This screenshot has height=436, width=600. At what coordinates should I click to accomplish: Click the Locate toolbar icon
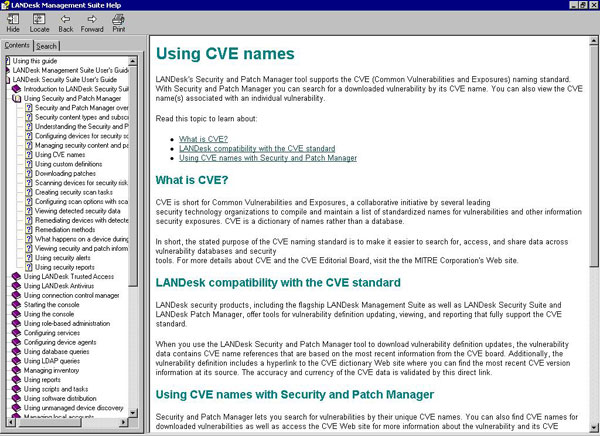39,20
